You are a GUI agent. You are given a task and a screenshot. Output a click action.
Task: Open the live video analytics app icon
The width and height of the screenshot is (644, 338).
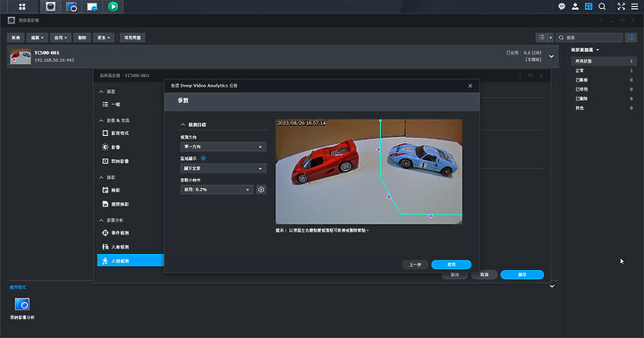22,304
